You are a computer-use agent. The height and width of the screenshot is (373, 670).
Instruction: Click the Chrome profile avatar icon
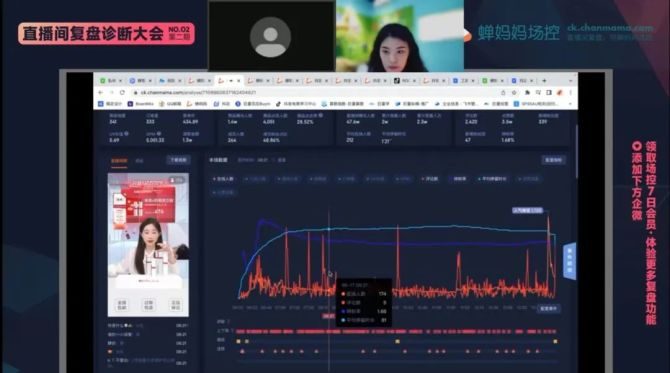(x=559, y=92)
